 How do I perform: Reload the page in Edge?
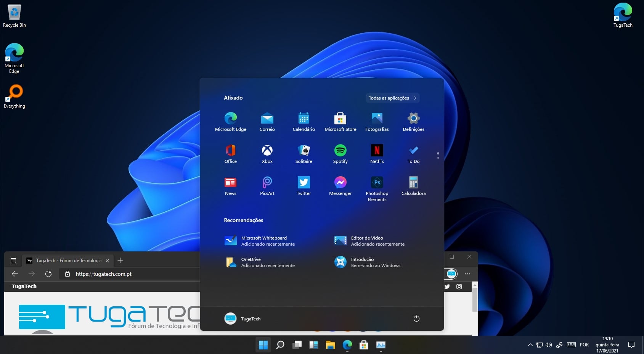click(x=48, y=274)
